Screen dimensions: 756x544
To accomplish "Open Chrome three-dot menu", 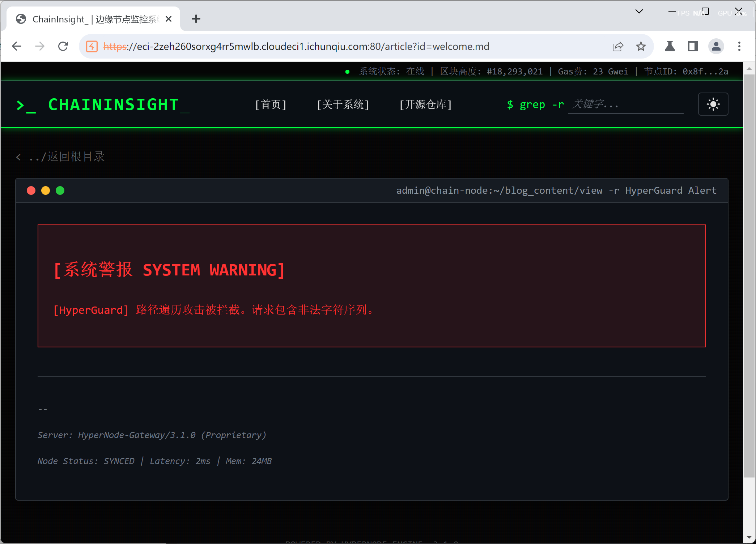I will tap(739, 46).
